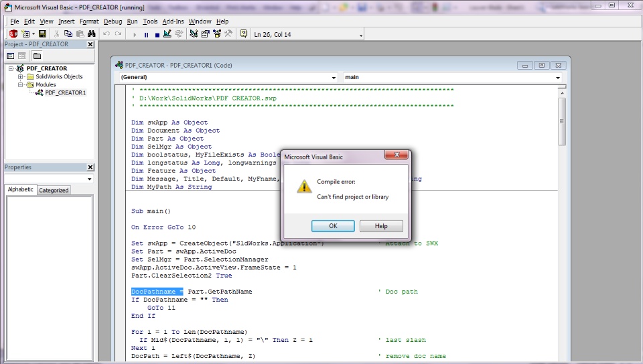Click the split bar above the code scrollbar
The height and width of the screenshot is (364, 643).
pos(562,87)
